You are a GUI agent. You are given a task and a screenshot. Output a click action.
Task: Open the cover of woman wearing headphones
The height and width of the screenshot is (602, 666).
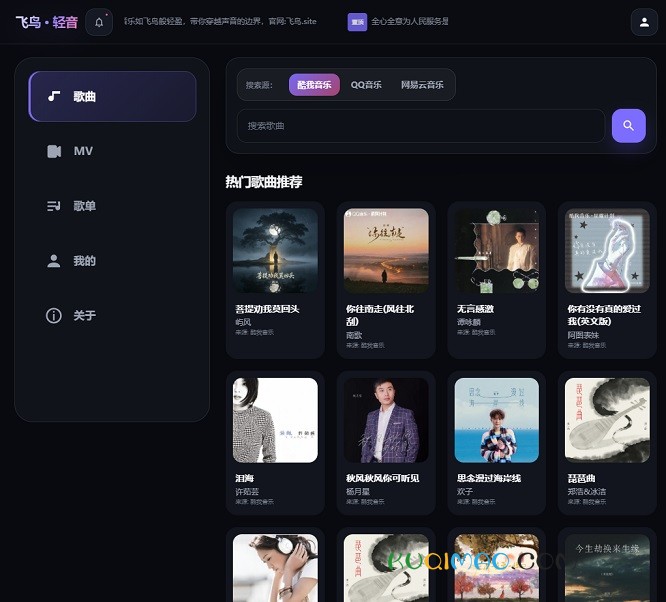(x=275, y=568)
